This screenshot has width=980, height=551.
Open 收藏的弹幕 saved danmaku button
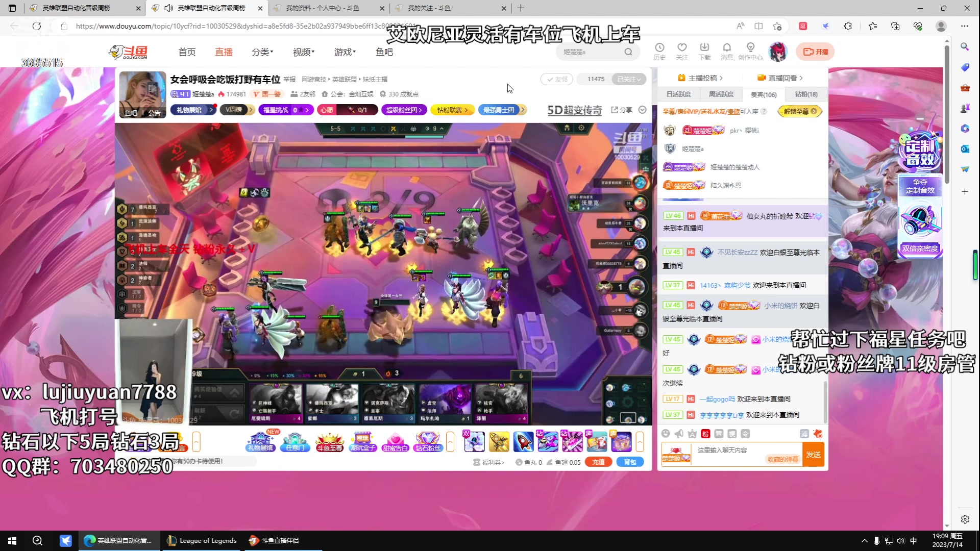pyautogui.click(x=782, y=460)
